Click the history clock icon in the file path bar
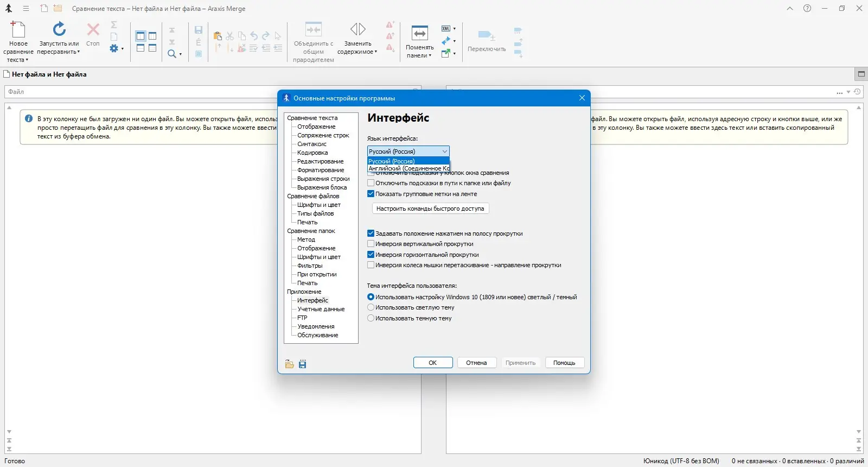The image size is (868, 467). pyautogui.click(x=858, y=92)
